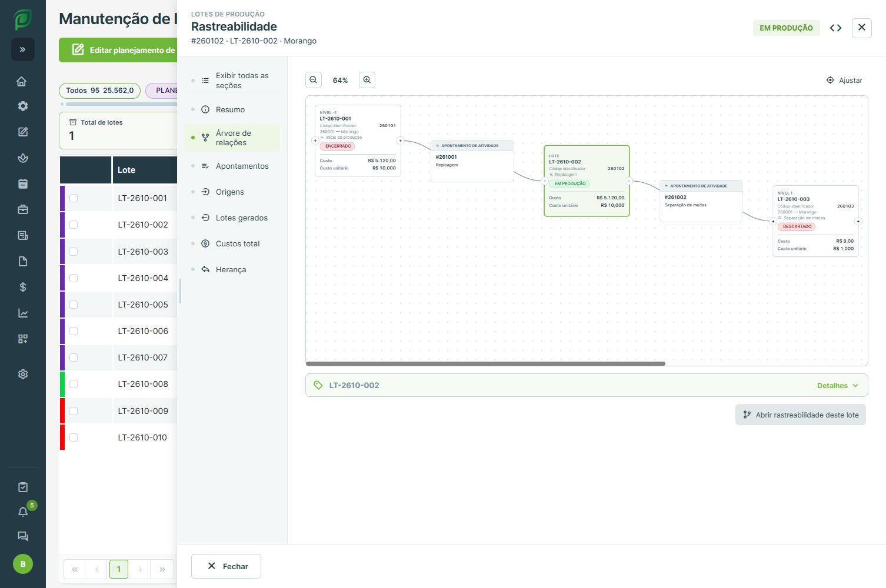Open the user avatar B
This screenshot has width=886, height=588.
pyautogui.click(x=23, y=564)
